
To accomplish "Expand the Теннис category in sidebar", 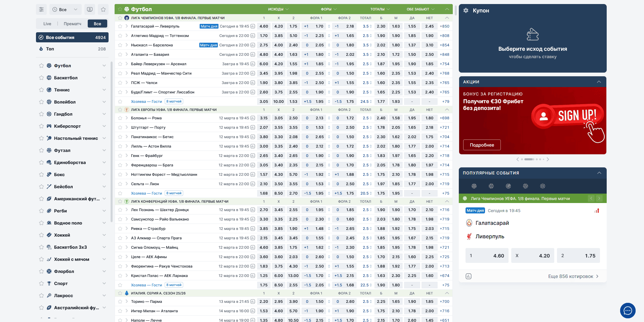I will pos(104,90).
